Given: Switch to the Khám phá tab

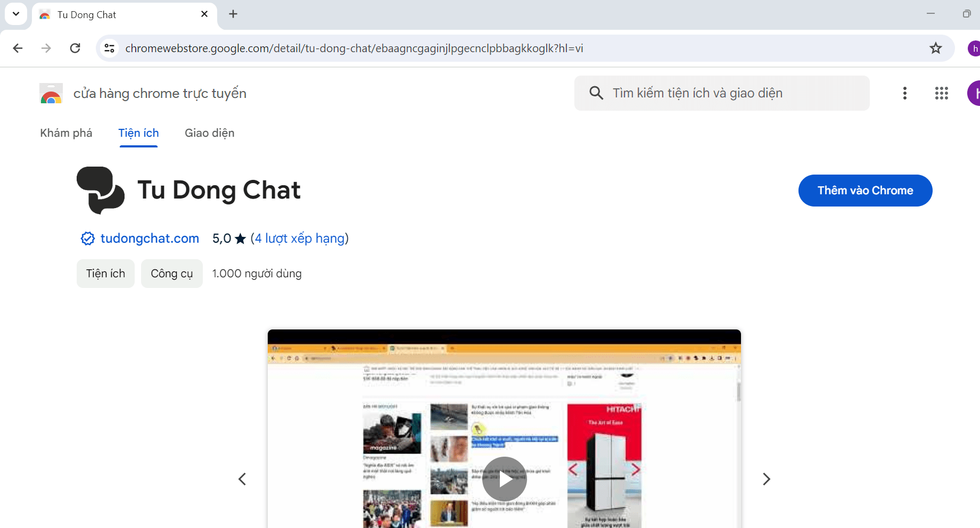Looking at the screenshot, I should pyautogui.click(x=66, y=133).
